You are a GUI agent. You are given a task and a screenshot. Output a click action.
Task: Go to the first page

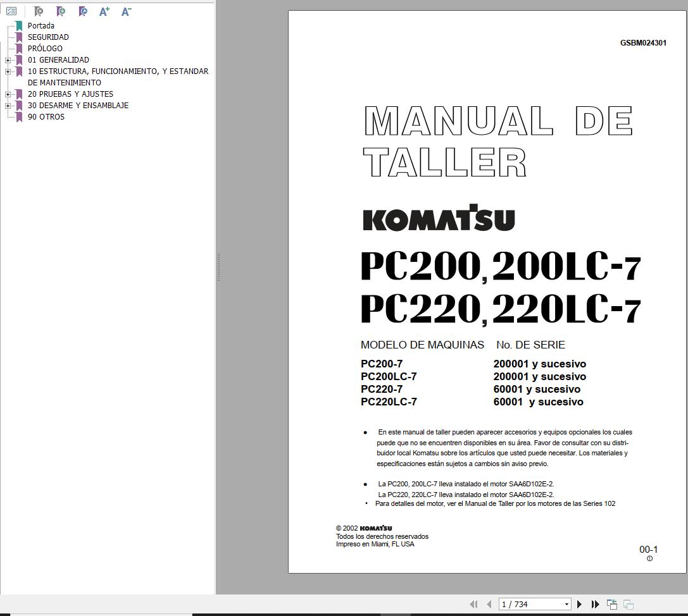(473, 604)
